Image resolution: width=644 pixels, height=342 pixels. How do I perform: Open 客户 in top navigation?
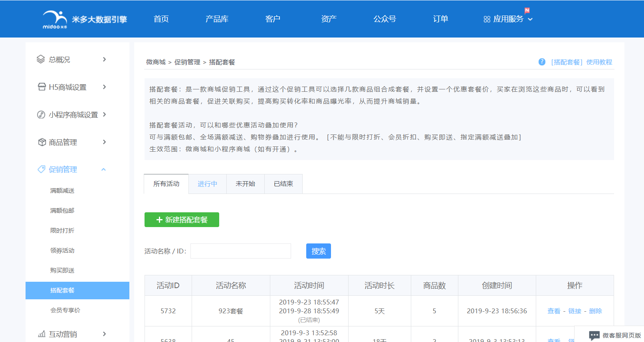(273, 19)
